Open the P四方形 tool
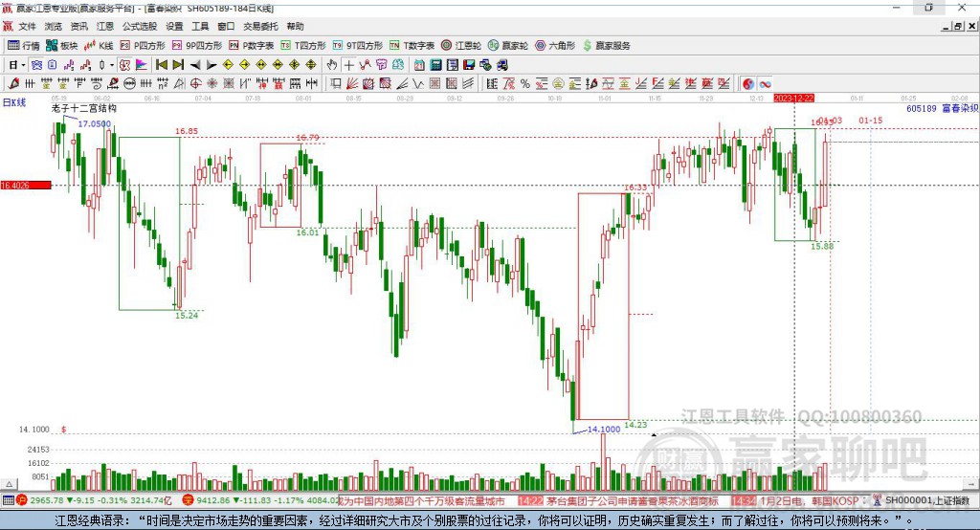This screenshot has height=530, width=980. coord(143,46)
